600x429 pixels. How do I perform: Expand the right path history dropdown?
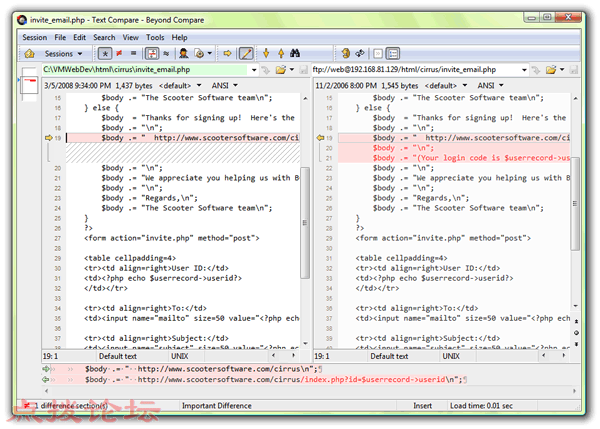tap(524, 70)
